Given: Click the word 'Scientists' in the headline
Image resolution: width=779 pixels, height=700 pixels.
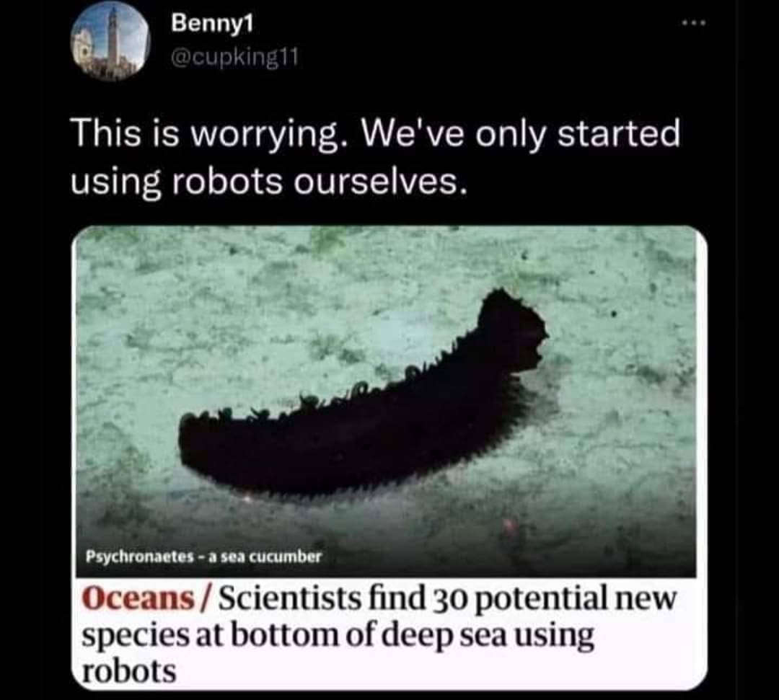Looking at the screenshot, I should coord(290,598).
